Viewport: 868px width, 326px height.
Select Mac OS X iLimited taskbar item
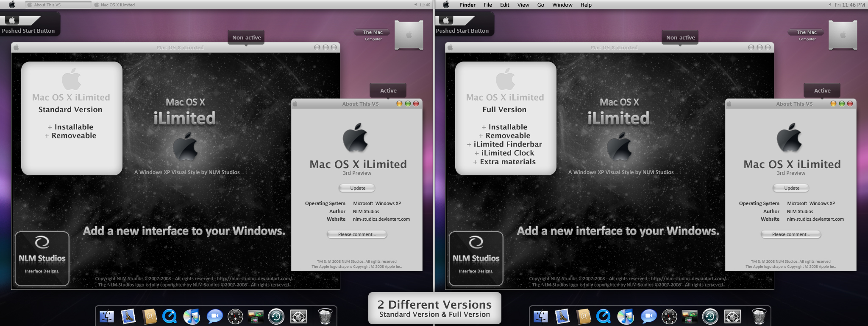click(x=114, y=5)
